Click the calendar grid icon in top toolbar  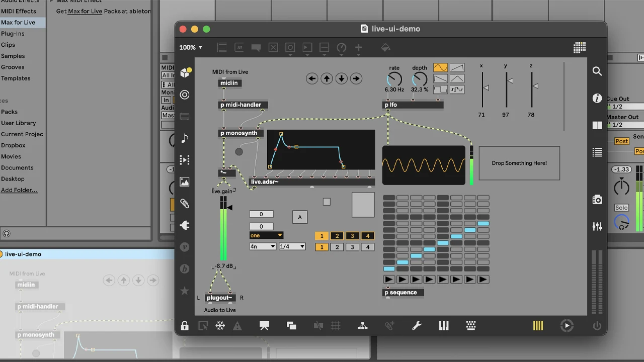[x=580, y=47]
